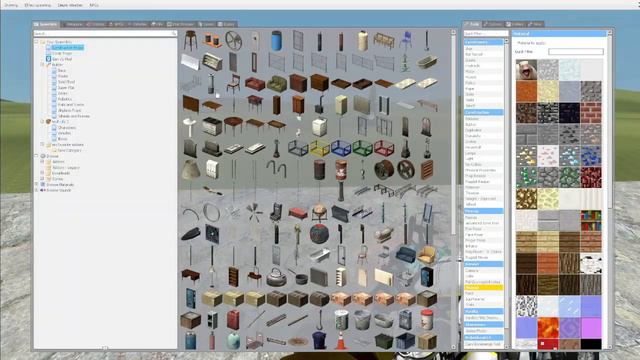This screenshot has width=640, height=360.
Task: Switch to the Options tab
Action: 493,24
